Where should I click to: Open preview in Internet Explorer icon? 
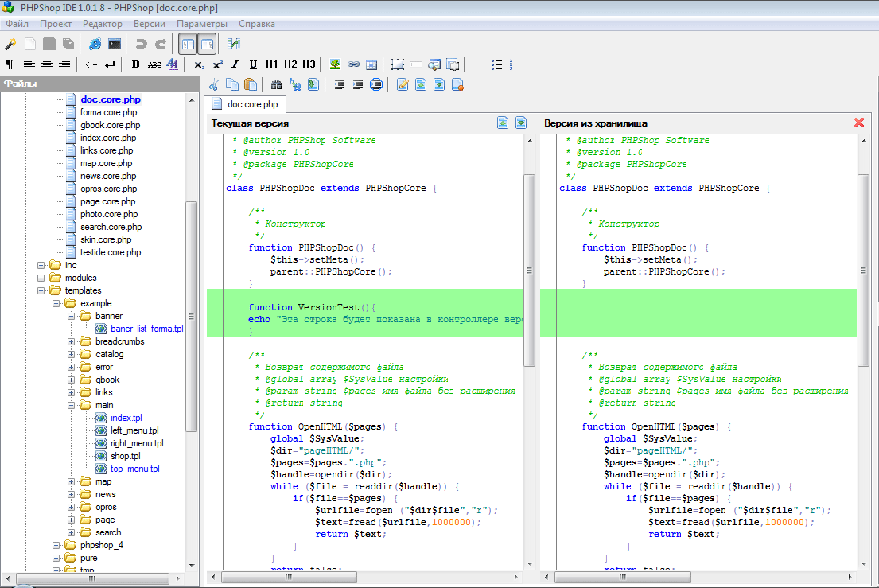pos(95,44)
